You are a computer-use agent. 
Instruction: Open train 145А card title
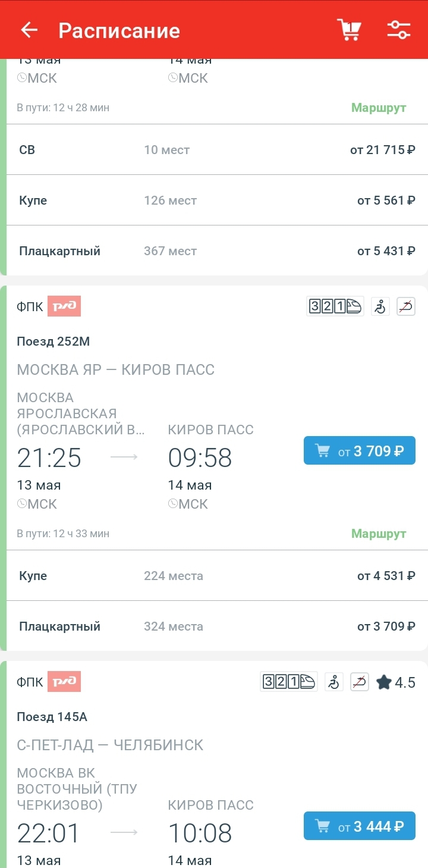pyautogui.click(x=52, y=717)
